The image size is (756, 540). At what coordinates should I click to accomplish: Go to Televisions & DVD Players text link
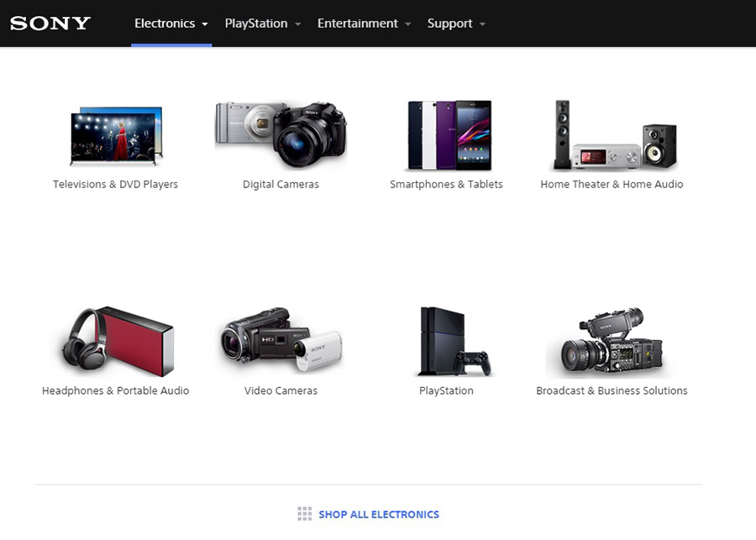116,184
